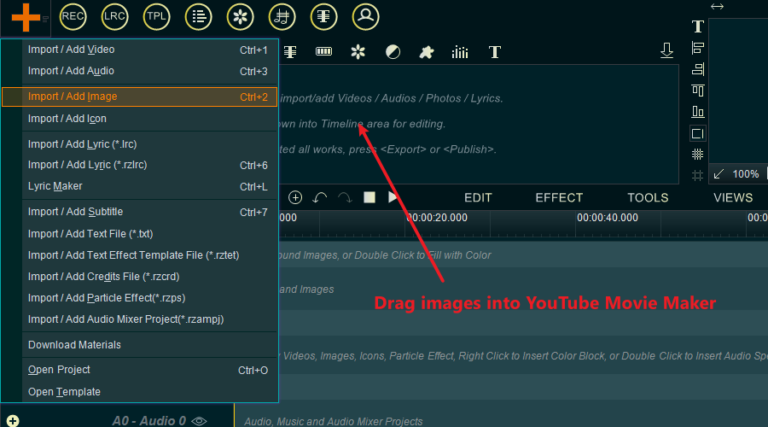
Task: Open the audio spectrum bars icon
Action: [460, 52]
